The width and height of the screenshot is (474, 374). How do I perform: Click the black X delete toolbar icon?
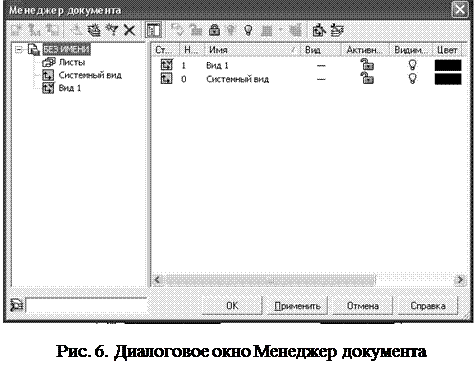coord(129,30)
